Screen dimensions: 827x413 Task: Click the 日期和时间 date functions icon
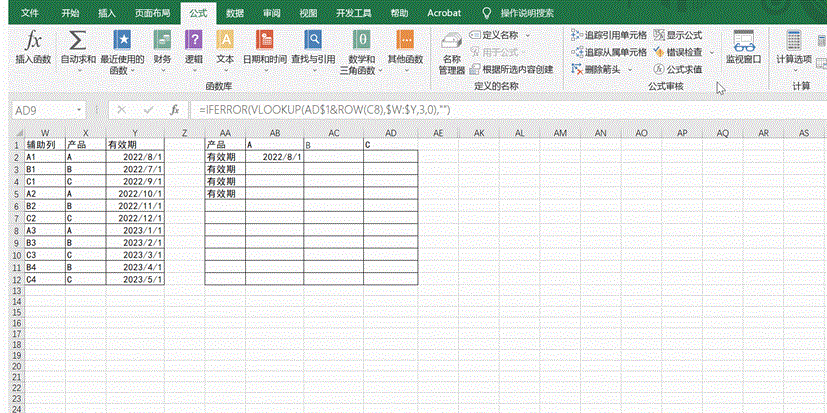[x=265, y=42]
